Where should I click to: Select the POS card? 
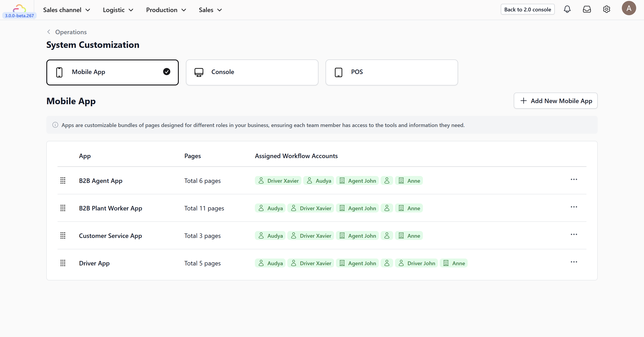[392, 72]
